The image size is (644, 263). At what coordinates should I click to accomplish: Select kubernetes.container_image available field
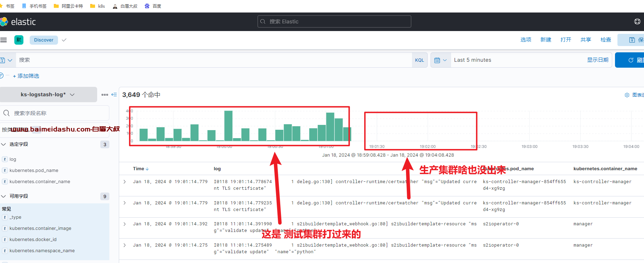pos(40,228)
